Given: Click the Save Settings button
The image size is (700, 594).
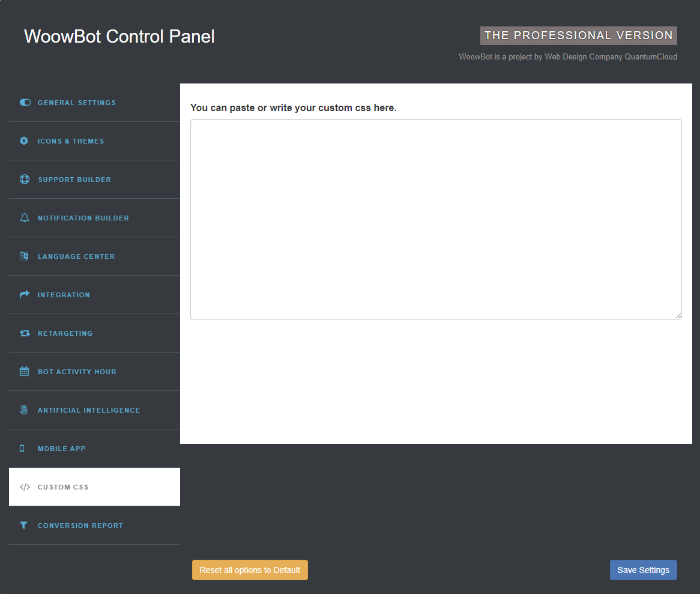Looking at the screenshot, I should click(x=644, y=570).
